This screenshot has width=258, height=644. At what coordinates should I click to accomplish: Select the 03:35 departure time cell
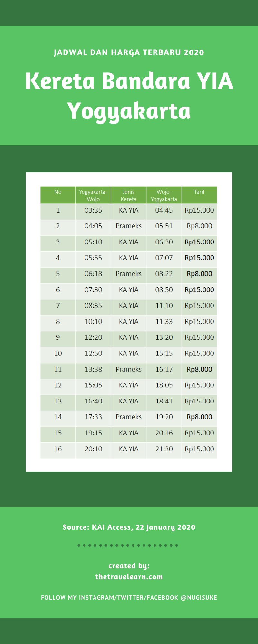point(93,210)
